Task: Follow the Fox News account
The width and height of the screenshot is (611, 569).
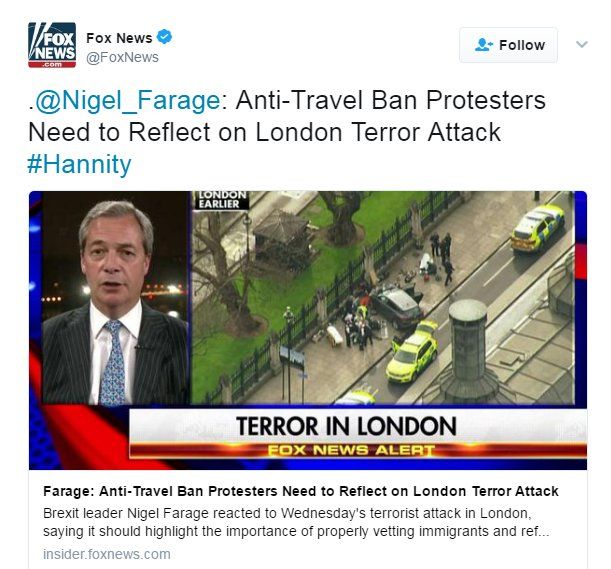Action: 508,45
